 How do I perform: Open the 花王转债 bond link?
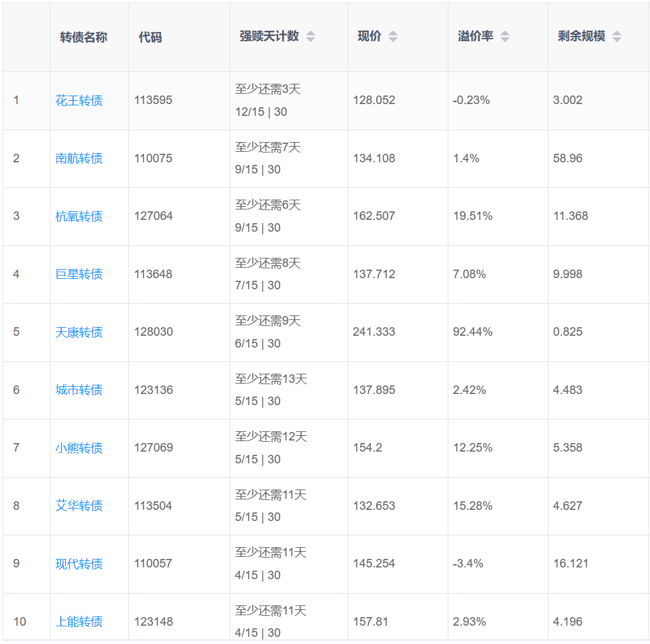[79, 101]
